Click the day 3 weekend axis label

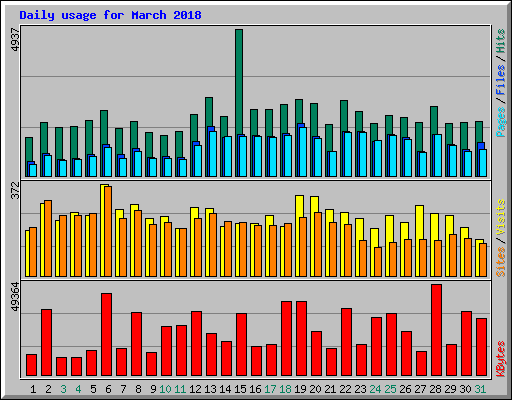coord(63,389)
